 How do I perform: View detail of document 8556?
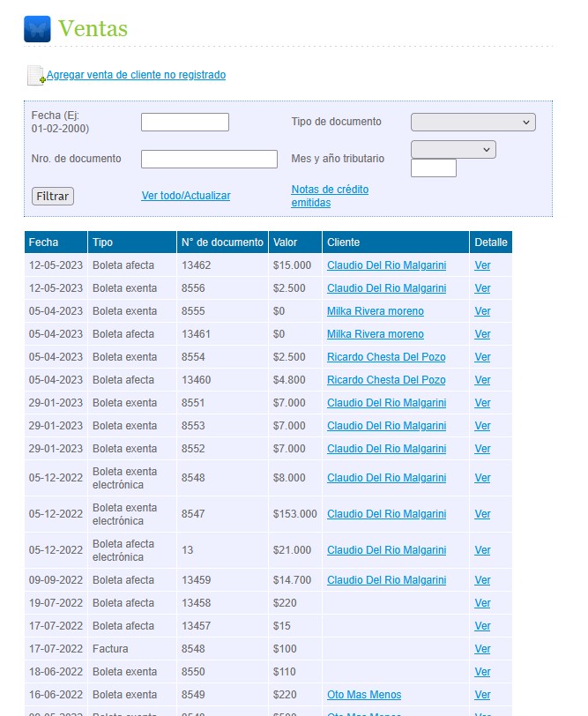coord(482,288)
